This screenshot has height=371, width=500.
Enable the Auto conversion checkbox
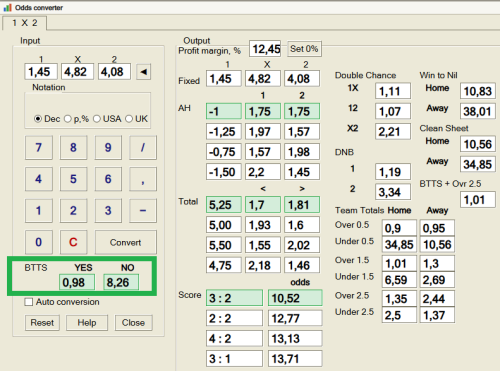29,302
